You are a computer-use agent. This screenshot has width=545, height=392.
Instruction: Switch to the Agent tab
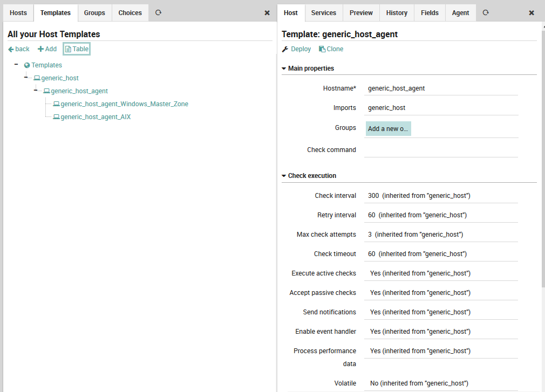(460, 12)
